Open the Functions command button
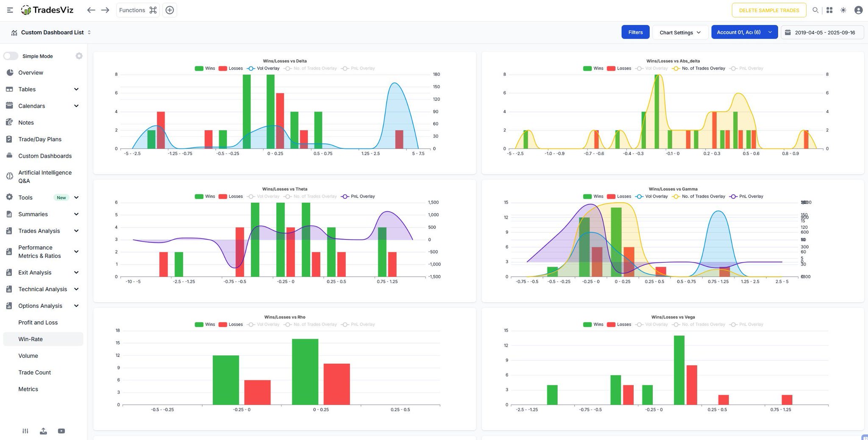This screenshot has width=868, height=440. click(x=138, y=10)
